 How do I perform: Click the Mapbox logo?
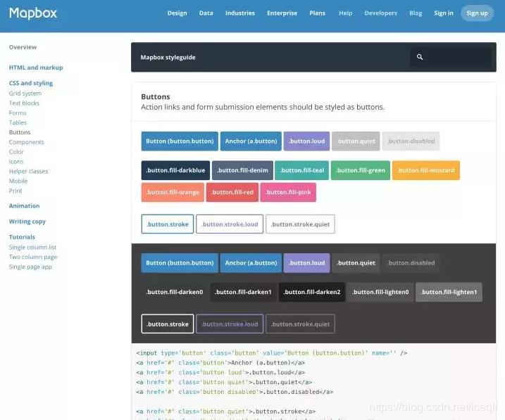click(x=33, y=13)
